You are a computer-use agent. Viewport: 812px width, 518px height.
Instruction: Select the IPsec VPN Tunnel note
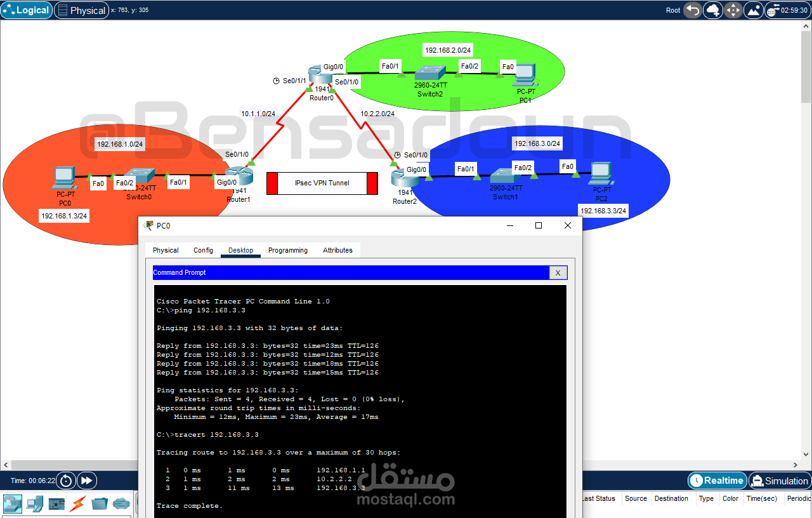pos(322,183)
